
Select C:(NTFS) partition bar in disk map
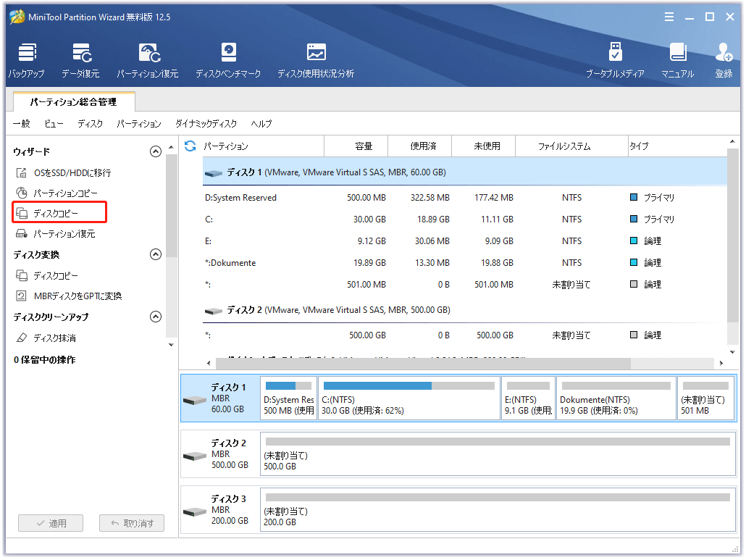coord(408,398)
